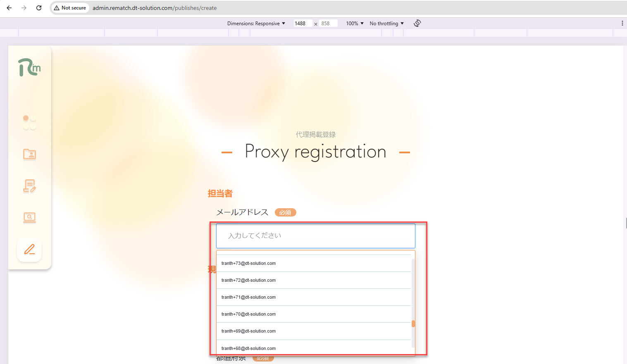Go back using the browser arrow

[9, 8]
